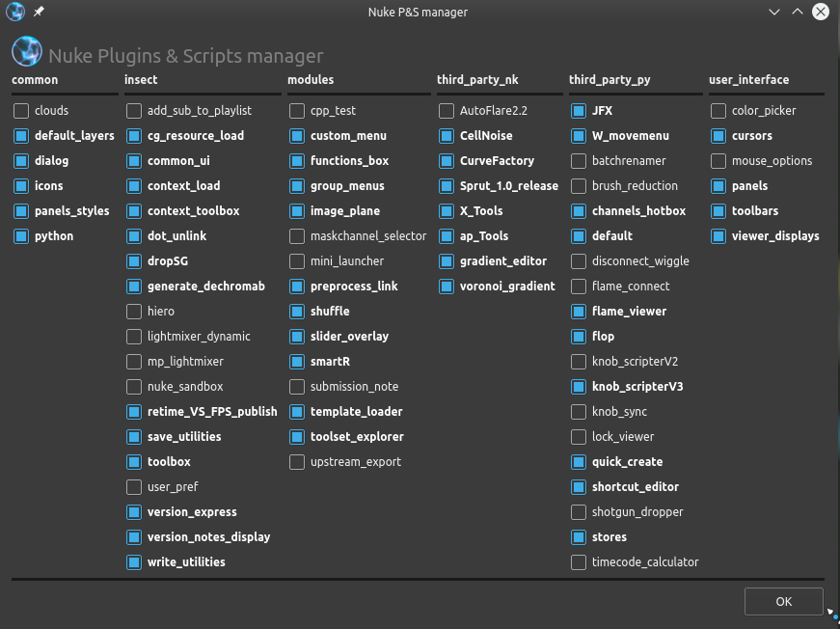Disable the default_layers plugin
The width and height of the screenshot is (840, 629).
point(20,135)
